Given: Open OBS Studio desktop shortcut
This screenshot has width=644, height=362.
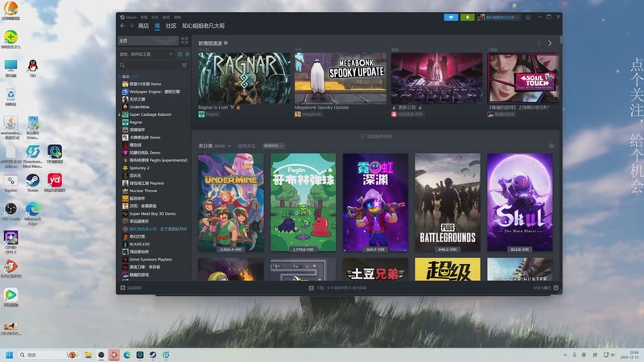Looking at the screenshot, I should coord(10,209).
